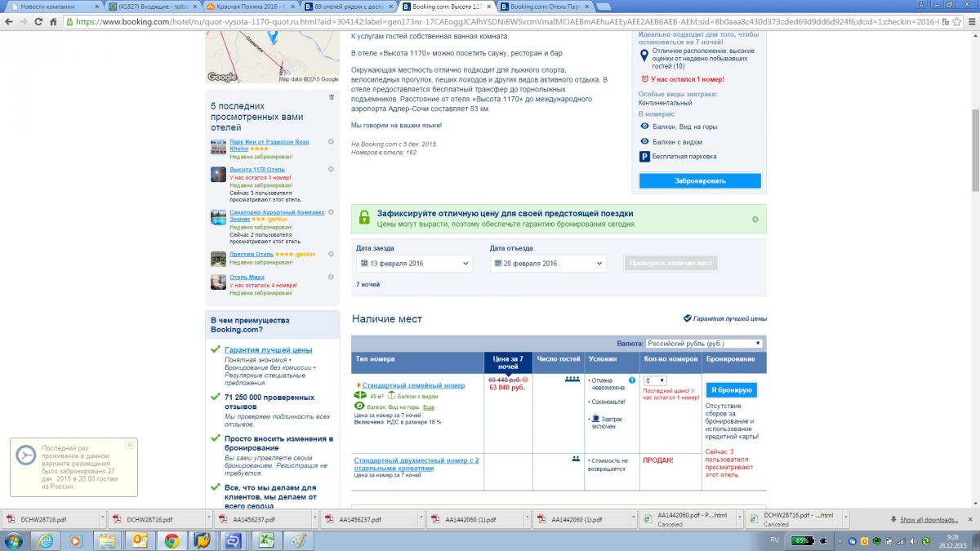Open the check-in date dropdown 13 февраля 2016
Screen dimensions: 980x551
click(x=415, y=264)
